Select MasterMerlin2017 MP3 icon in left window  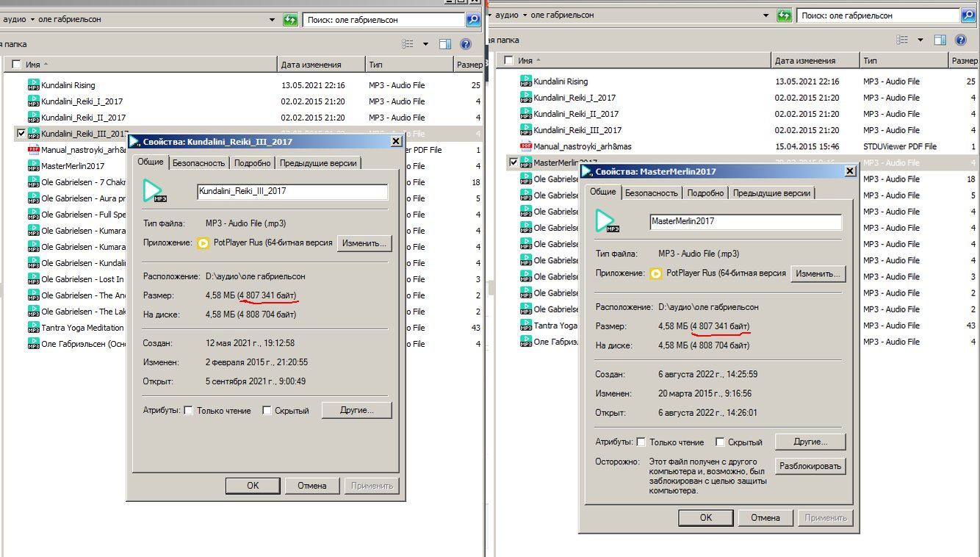pos(33,166)
